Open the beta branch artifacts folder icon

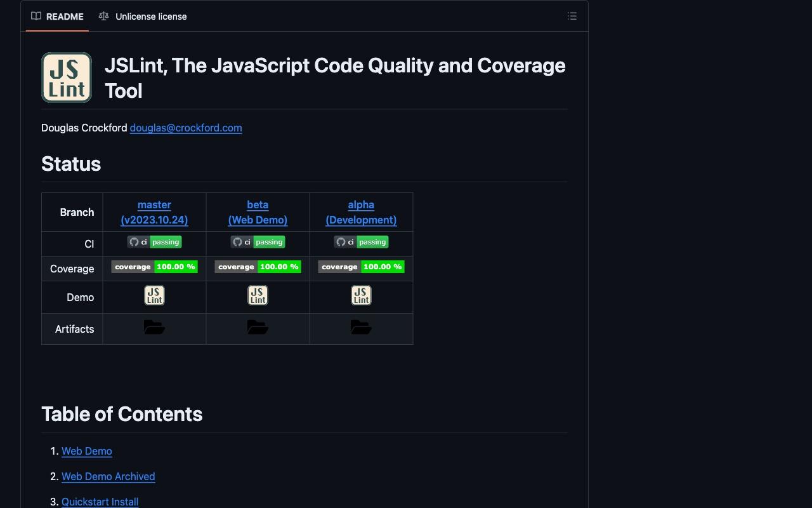pyautogui.click(x=258, y=327)
